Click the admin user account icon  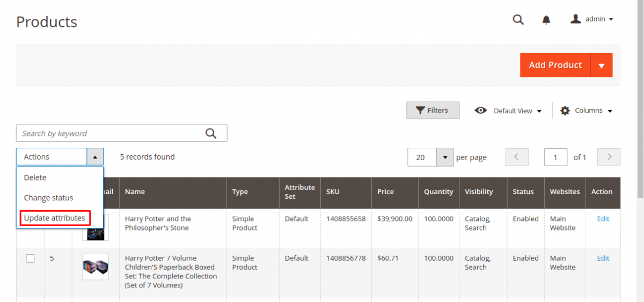576,19
